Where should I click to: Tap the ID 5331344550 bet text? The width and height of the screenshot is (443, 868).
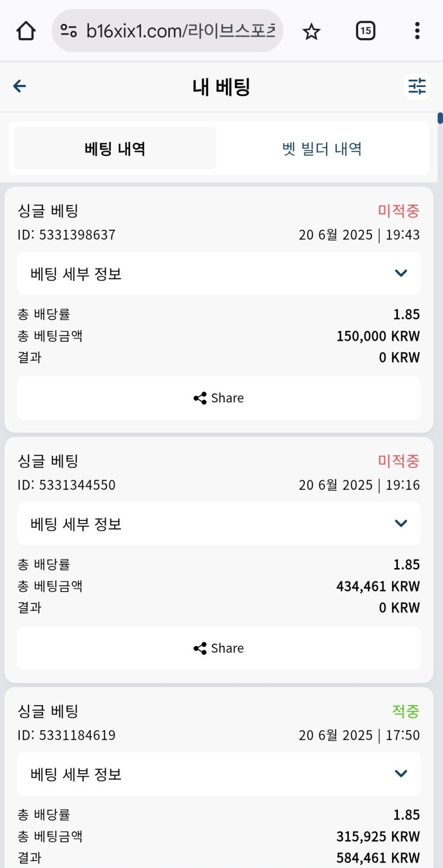[x=66, y=485]
